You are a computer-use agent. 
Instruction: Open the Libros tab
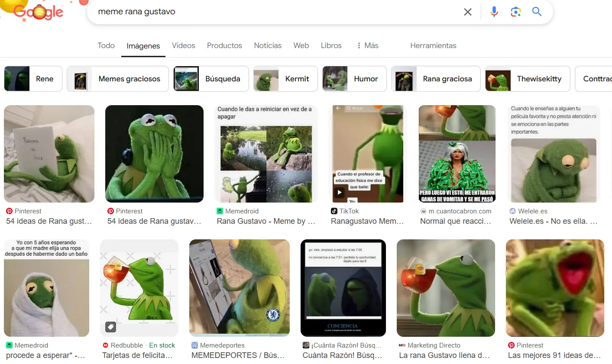[x=331, y=45]
